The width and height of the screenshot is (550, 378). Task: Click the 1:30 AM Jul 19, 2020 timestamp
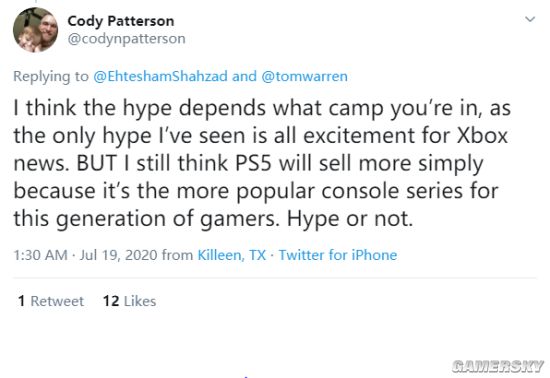[x=85, y=255]
